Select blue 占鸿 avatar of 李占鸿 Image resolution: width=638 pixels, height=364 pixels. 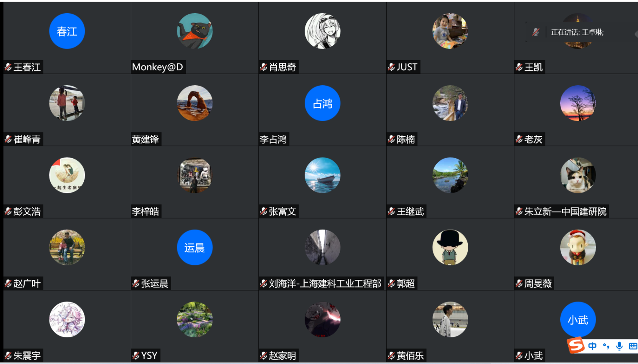click(x=323, y=103)
